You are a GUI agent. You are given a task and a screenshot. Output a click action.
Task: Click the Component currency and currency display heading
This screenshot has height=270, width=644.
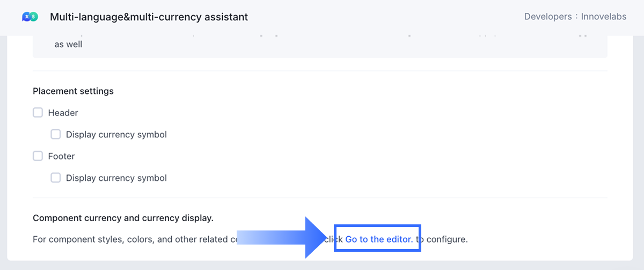123,218
